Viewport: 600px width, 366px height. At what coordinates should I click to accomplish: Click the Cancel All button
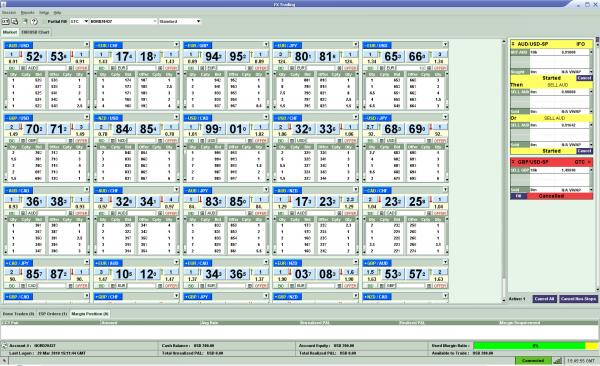pyautogui.click(x=544, y=299)
